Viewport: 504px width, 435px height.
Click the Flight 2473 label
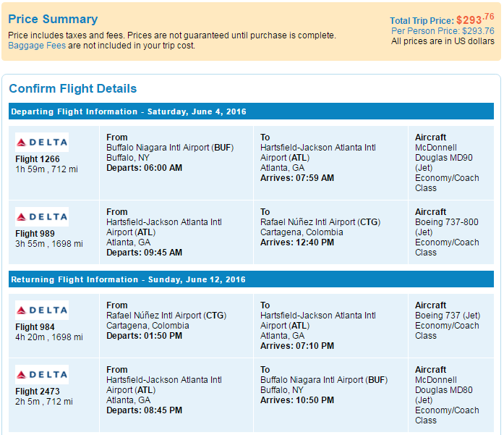(x=38, y=392)
